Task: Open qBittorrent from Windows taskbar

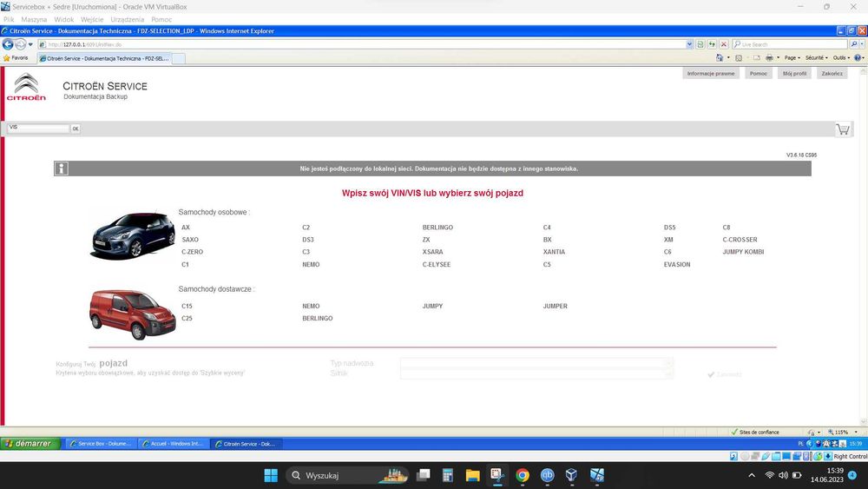Action: click(547, 475)
